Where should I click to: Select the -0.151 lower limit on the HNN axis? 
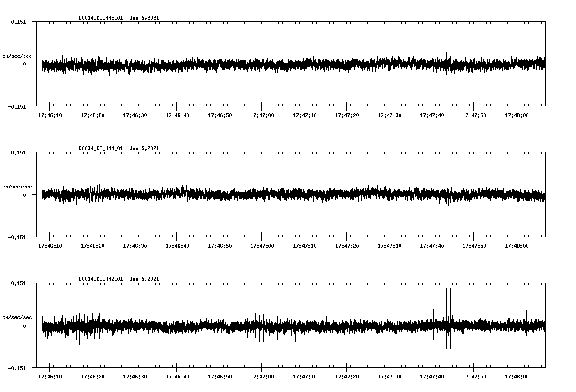(x=17, y=237)
